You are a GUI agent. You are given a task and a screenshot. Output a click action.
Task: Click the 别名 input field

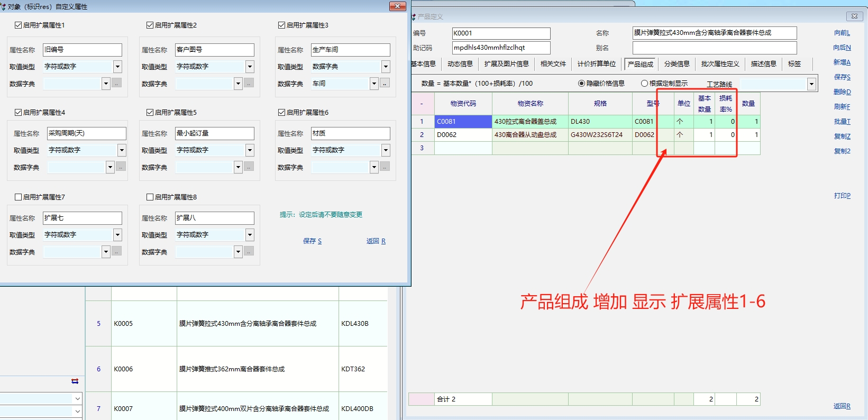[714, 48]
